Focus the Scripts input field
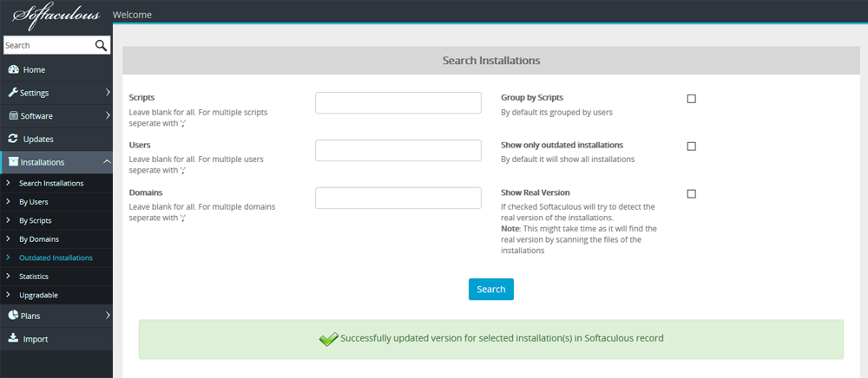The height and width of the screenshot is (378, 868). tap(398, 103)
